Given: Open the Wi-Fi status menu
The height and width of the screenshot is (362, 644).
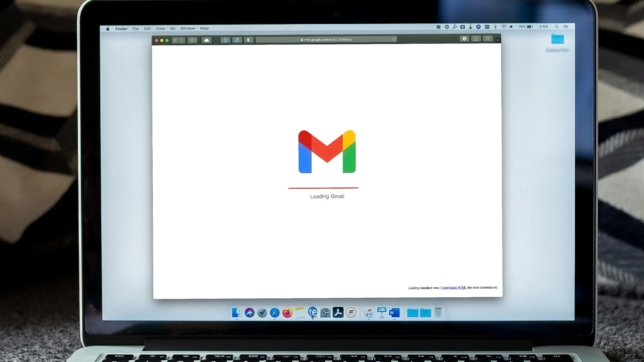Looking at the screenshot, I should (x=503, y=26).
